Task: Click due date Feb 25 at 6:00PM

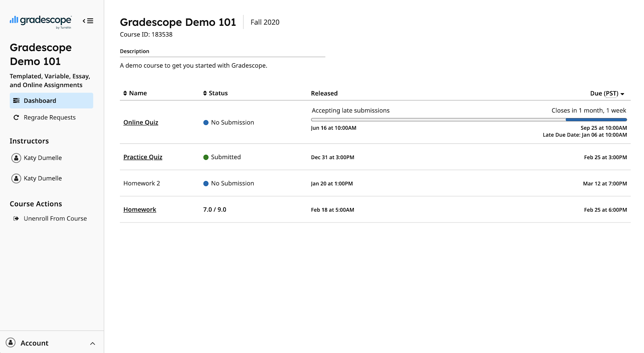Action: (x=605, y=210)
